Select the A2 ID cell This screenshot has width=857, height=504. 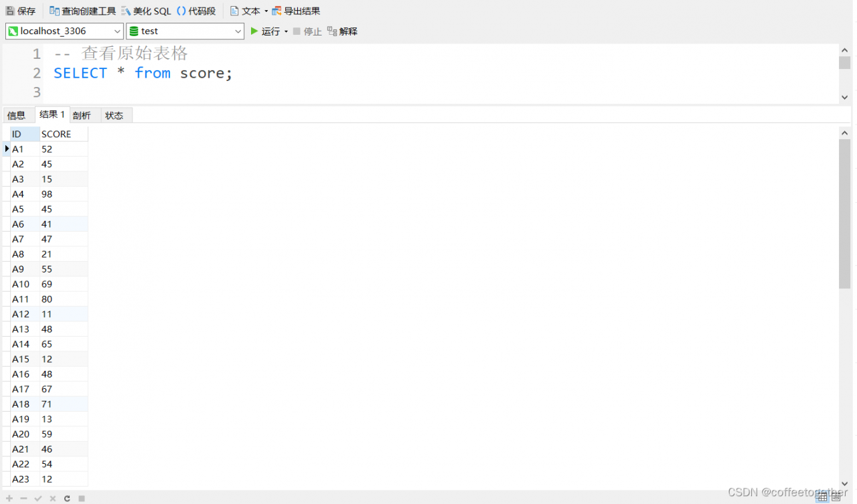pos(25,164)
